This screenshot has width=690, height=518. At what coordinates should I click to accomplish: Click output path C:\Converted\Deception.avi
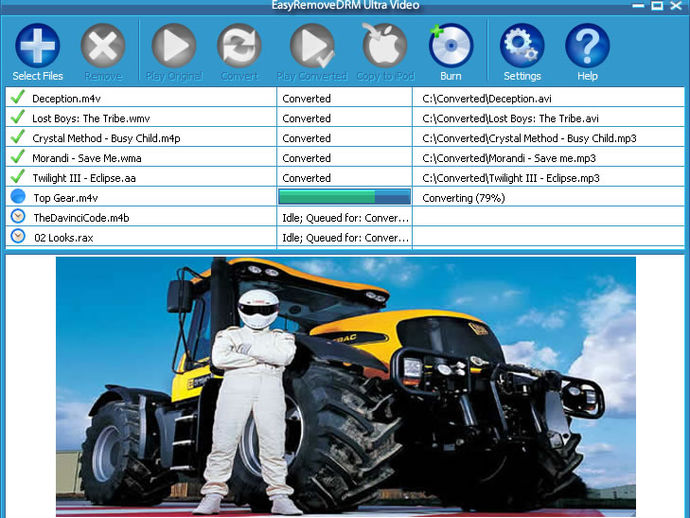tap(487, 99)
